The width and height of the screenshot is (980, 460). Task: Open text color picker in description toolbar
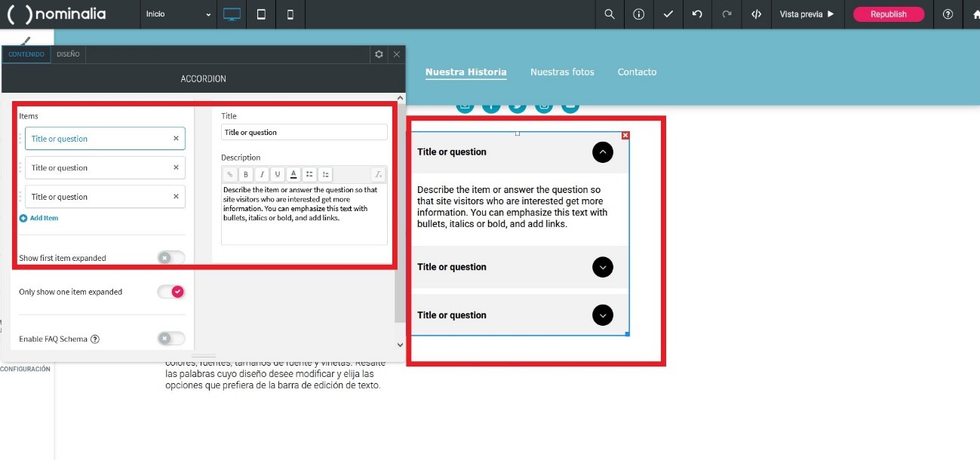pos(293,174)
